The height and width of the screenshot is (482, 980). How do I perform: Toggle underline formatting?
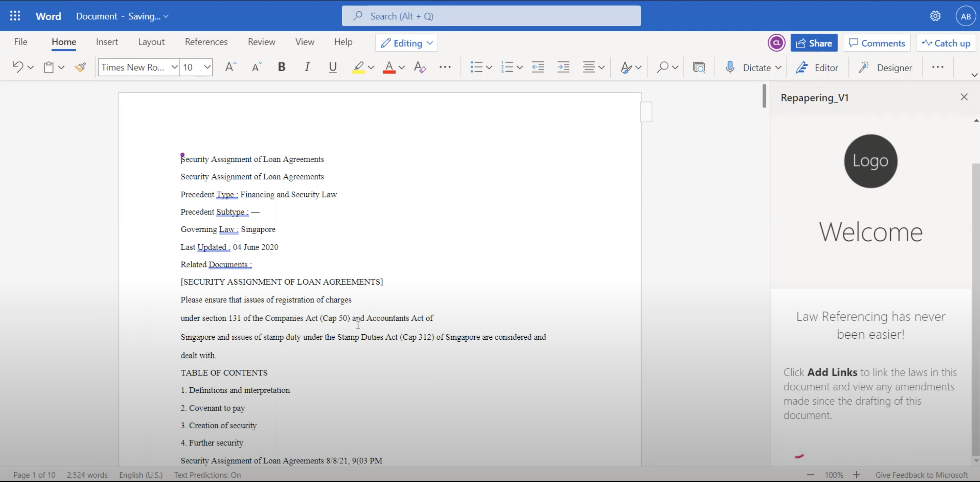pos(333,67)
